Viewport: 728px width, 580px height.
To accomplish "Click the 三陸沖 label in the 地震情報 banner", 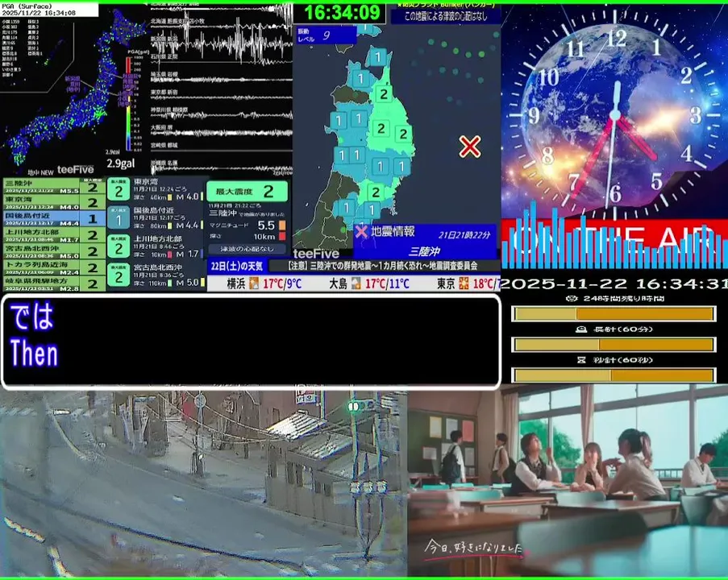I will click(x=424, y=251).
